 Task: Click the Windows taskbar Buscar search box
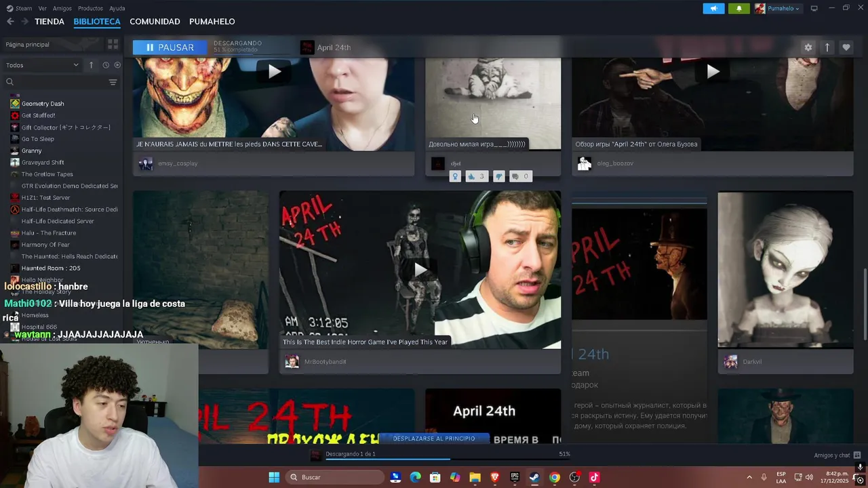coord(335,477)
